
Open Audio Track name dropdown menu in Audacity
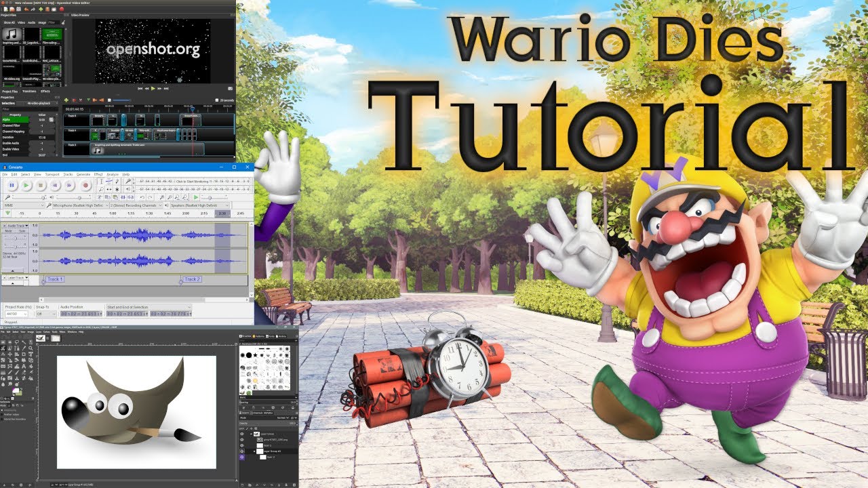click(18, 226)
